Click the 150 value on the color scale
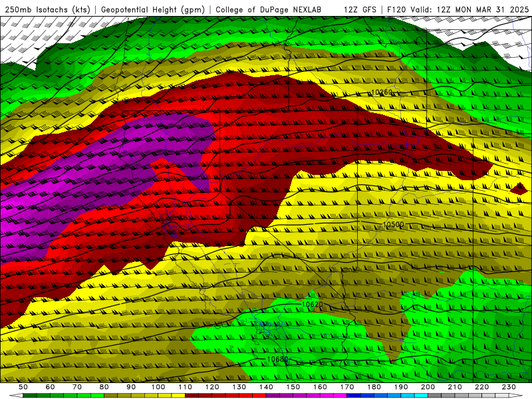532x399 pixels. [x=293, y=387]
